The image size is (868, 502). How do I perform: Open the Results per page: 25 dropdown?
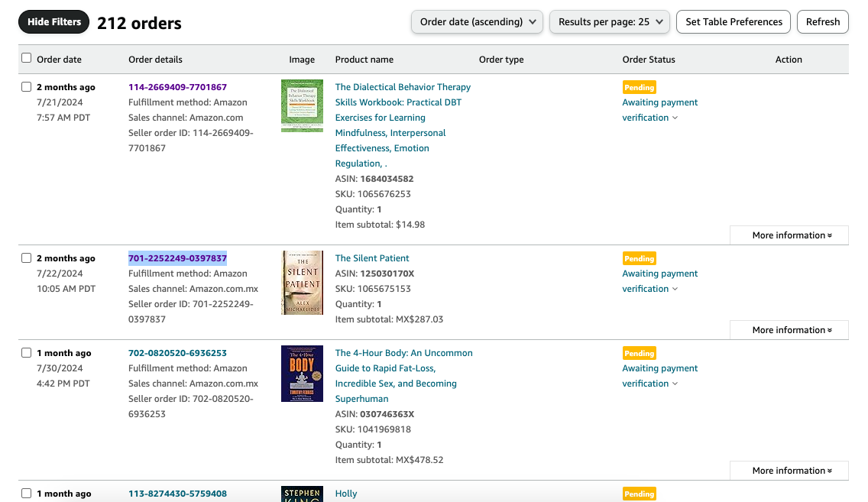click(610, 21)
